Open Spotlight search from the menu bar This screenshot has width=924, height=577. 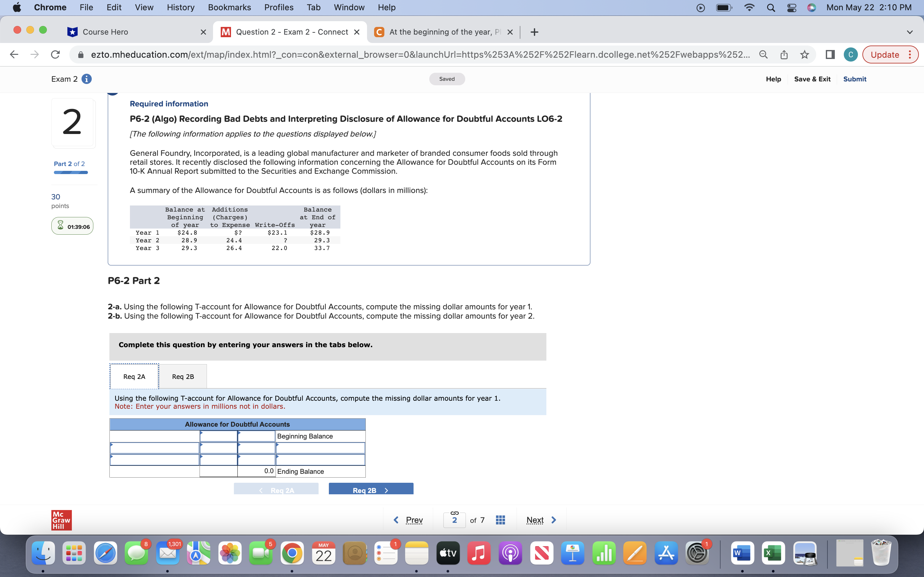[x=771, y=8]
